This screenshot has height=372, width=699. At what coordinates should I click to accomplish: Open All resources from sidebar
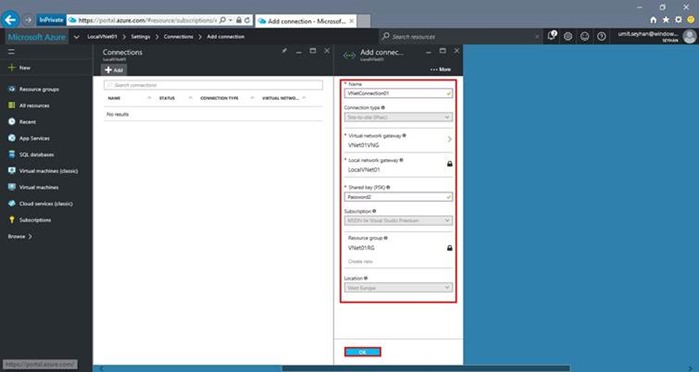tap(29, 106)
